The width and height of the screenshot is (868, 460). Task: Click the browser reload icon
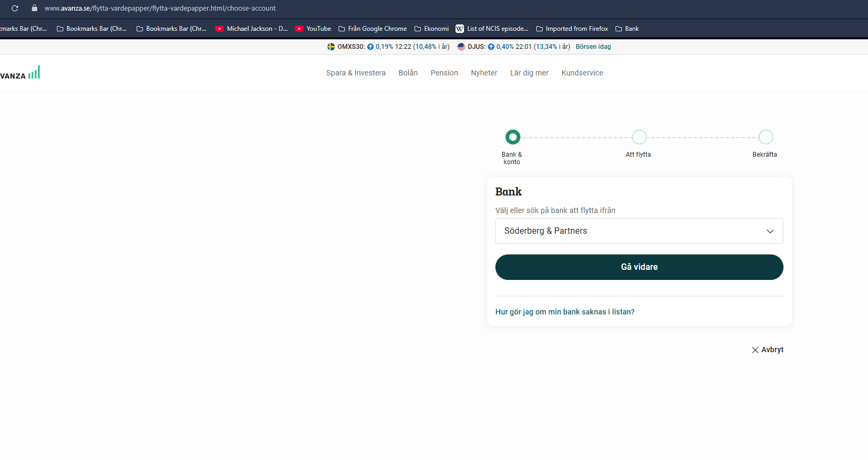tap(15, 8)
